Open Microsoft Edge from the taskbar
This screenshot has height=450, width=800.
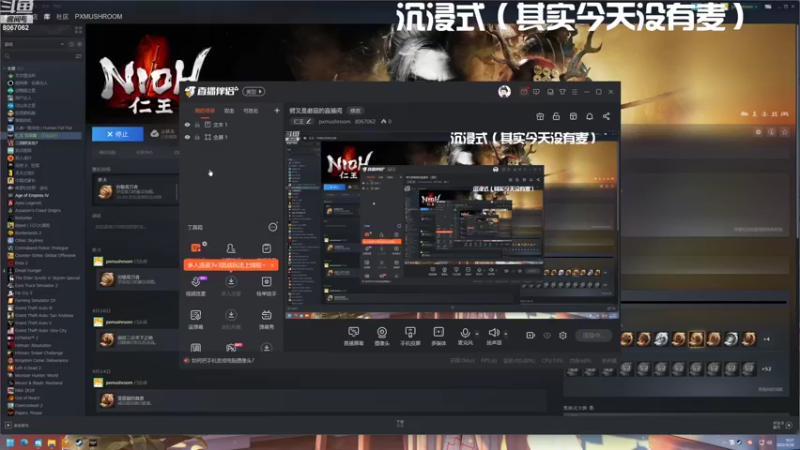click(x=24, y=443)
